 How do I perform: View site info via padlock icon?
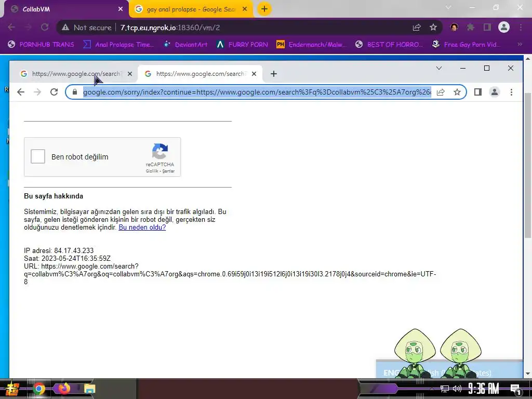coord(75,92)
